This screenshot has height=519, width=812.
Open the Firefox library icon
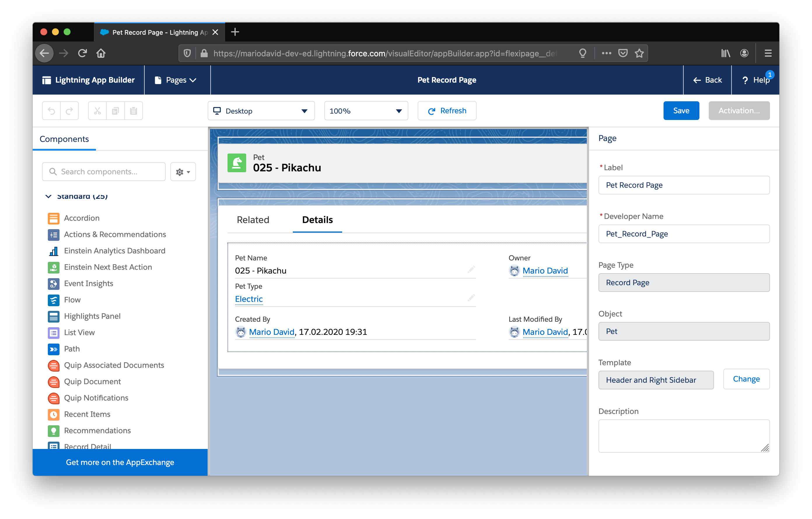click(x=726, y=53)
